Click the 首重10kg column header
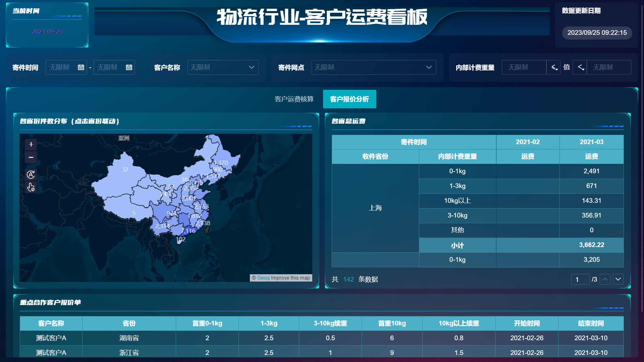This screenshot has width=644, height=362. click(392, 323)
